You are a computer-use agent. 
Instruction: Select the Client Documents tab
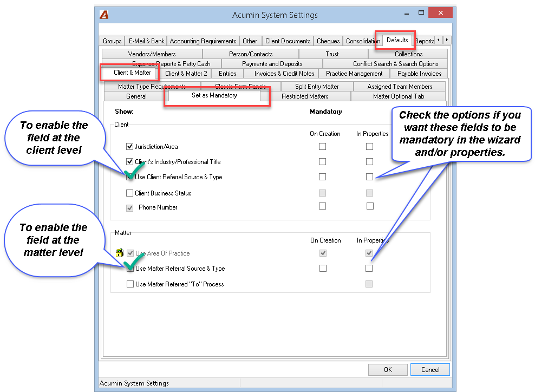(288, 41)
